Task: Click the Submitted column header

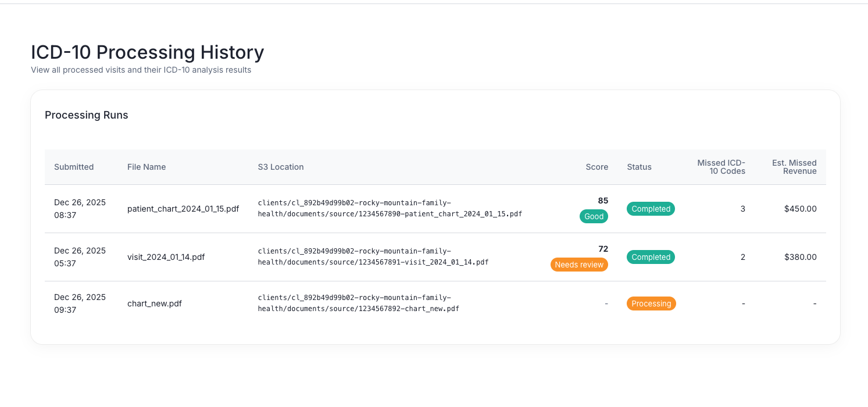Action: [x=74, y=167]
